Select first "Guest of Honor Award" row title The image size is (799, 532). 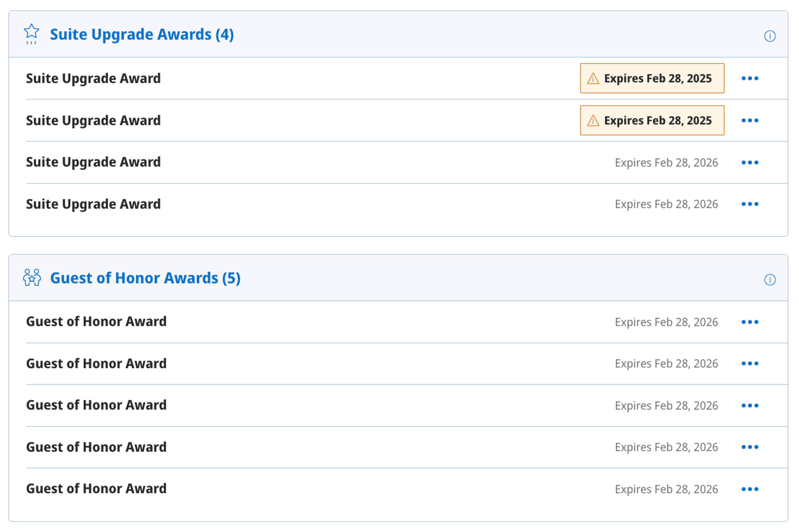(x=96, y=321)
